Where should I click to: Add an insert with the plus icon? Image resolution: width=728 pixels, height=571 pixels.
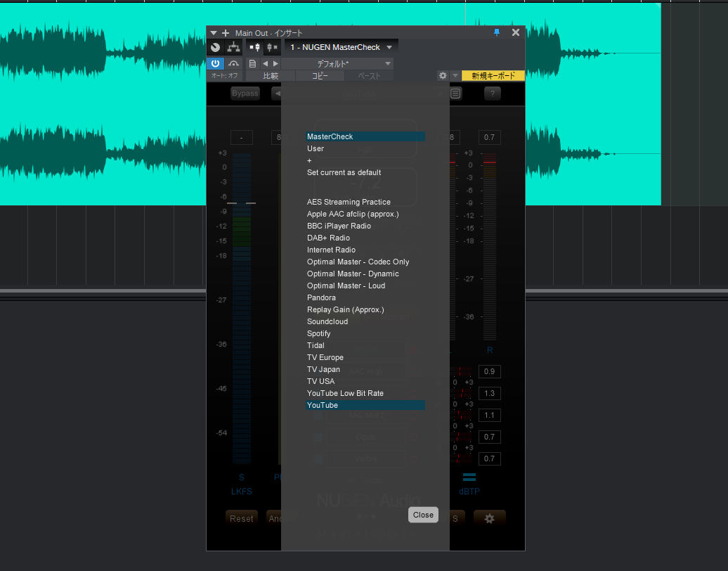pyautogui.click(x=226, y=33)
